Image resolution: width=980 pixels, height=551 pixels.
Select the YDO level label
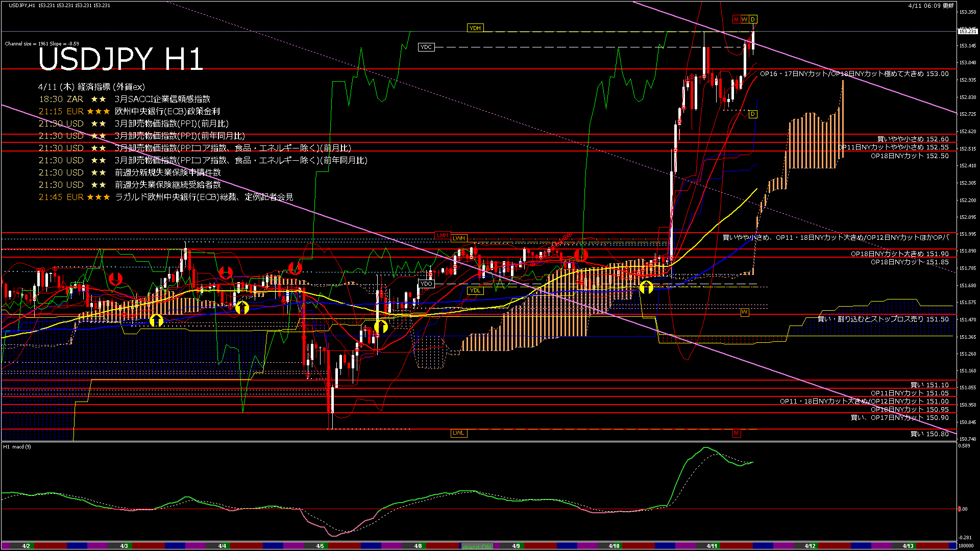pos(426,284)
